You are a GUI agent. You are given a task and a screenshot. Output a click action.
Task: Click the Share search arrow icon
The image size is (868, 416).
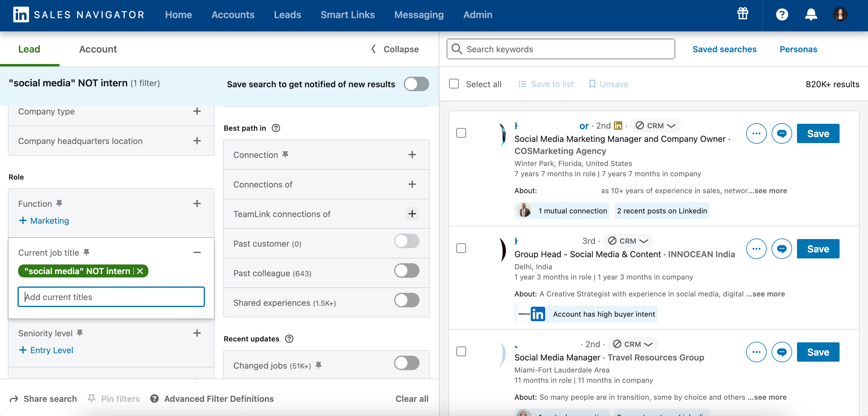[x=14, y=399]
